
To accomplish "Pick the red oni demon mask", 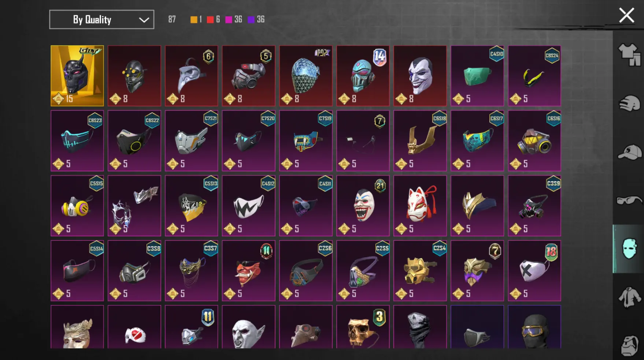I will (249, 271).
